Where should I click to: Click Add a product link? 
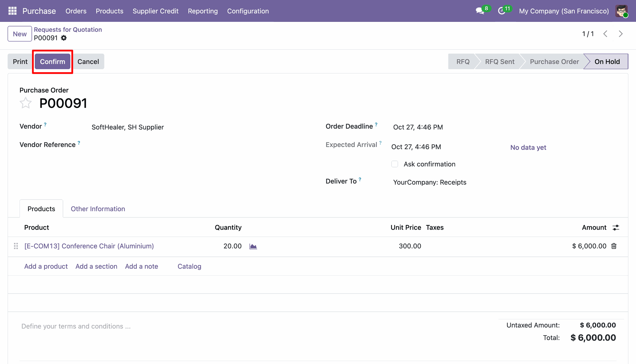(x=46, y=266)
